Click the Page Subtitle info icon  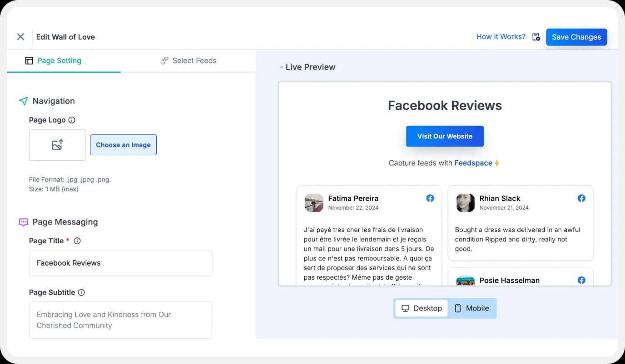pos(81,293)
